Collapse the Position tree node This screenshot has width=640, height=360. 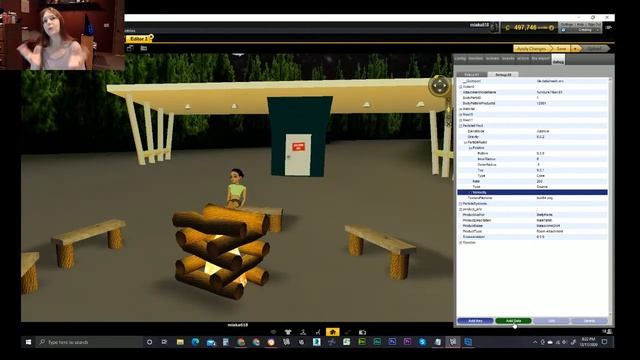coord(470,148)
